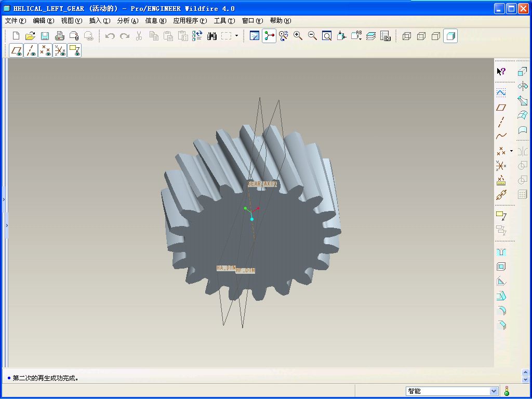This screenshot has width=532, height=399.
Task: Click the Regenerate model icon
Action: click(197, 36)
